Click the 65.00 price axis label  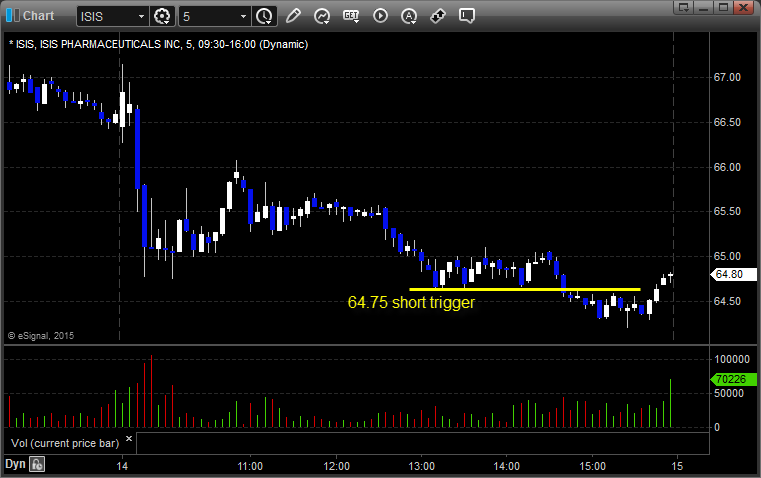point(727,256)
